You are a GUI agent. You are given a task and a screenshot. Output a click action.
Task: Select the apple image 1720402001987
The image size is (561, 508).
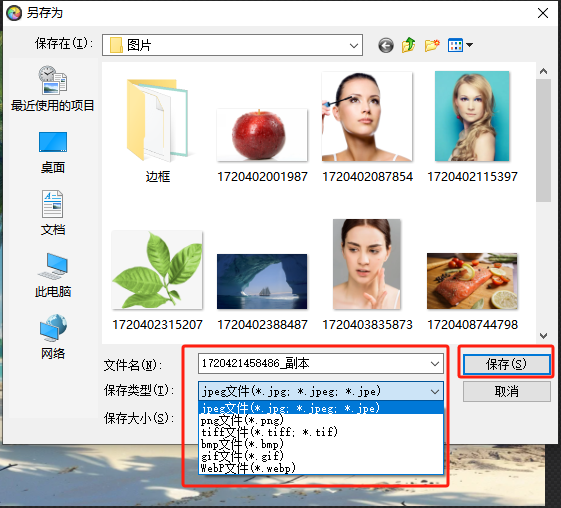[x=262, y=146]
